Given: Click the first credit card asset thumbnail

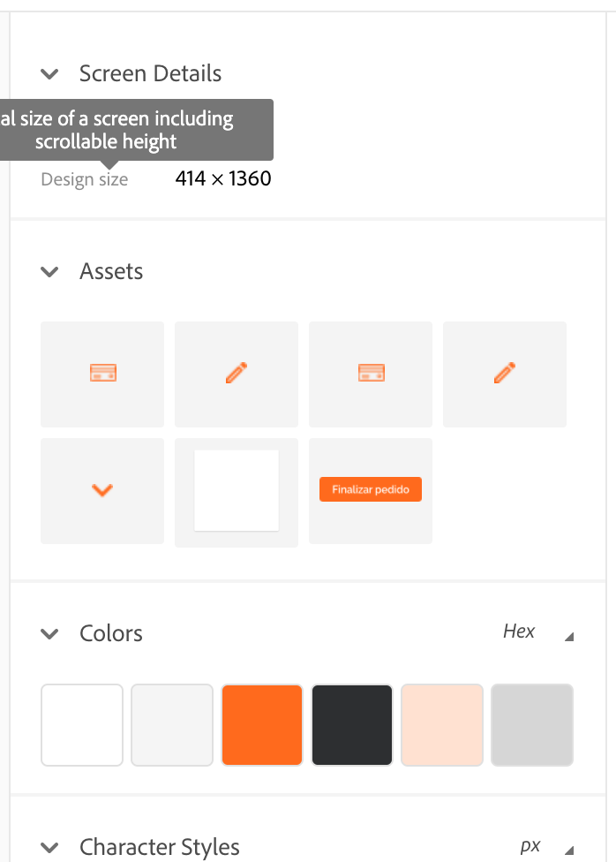Looking at the screenshot, I should [102, 374].
